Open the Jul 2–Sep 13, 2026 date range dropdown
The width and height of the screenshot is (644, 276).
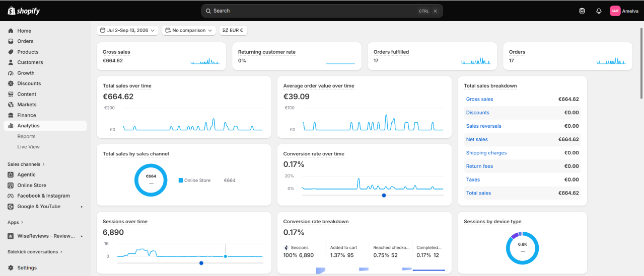pos(128,30)
